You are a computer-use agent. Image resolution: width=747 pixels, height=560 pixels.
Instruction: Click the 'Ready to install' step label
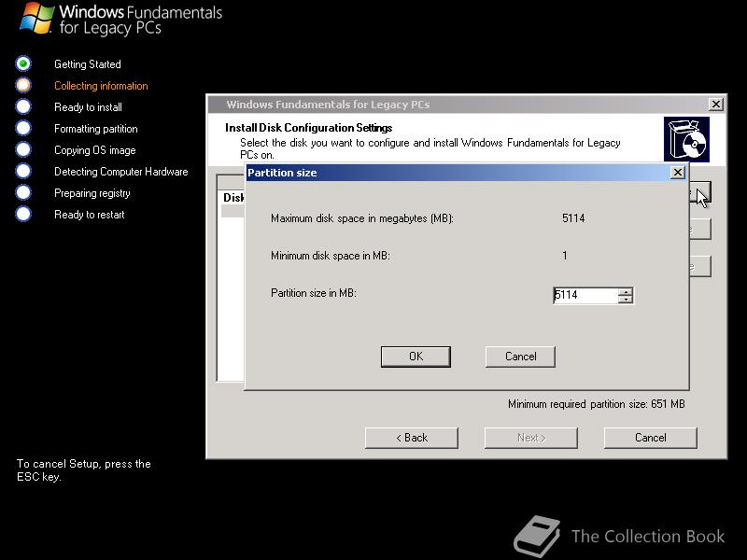[x=88, y=107]
